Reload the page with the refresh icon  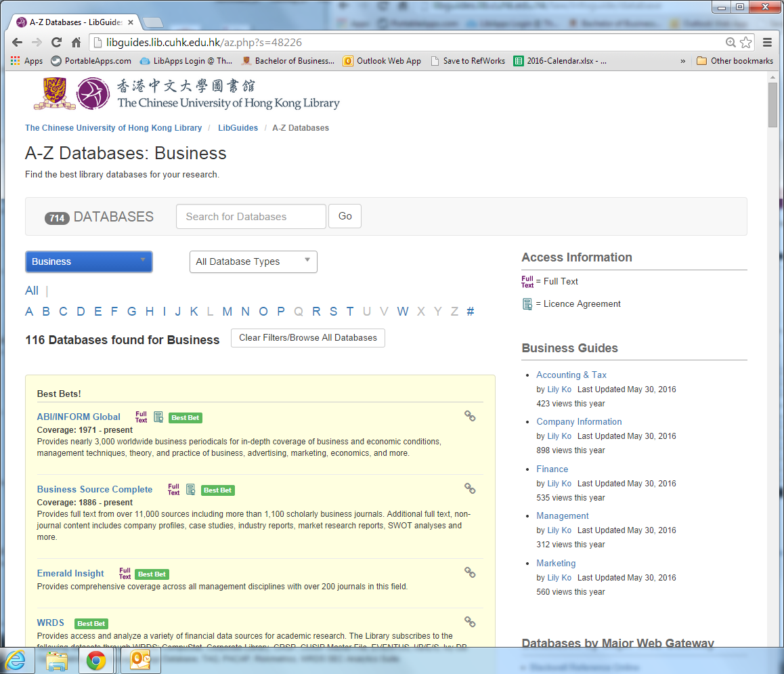tap(56, 43)
